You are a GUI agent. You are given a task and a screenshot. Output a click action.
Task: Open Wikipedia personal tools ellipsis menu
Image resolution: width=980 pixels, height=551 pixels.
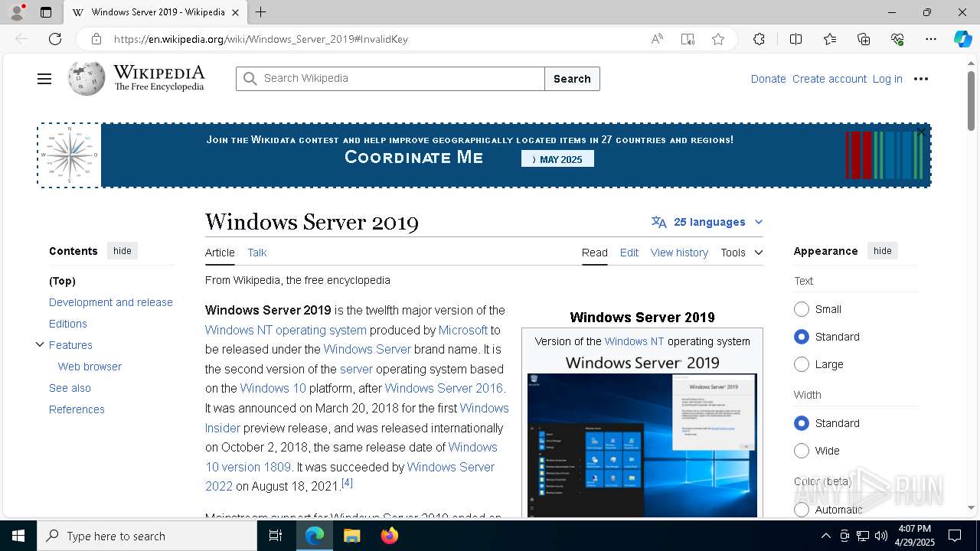[x=921, y=79]
